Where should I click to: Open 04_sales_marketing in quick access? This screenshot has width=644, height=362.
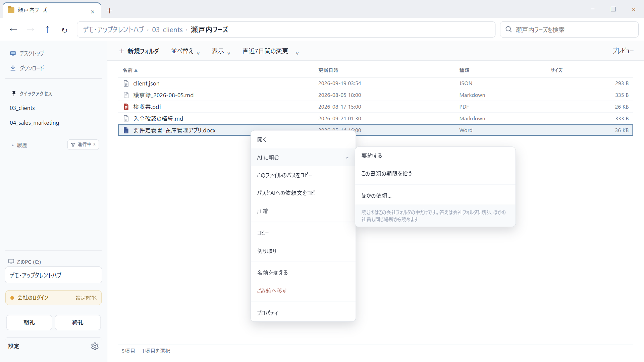pyautogui.click(x=35, y=123)
